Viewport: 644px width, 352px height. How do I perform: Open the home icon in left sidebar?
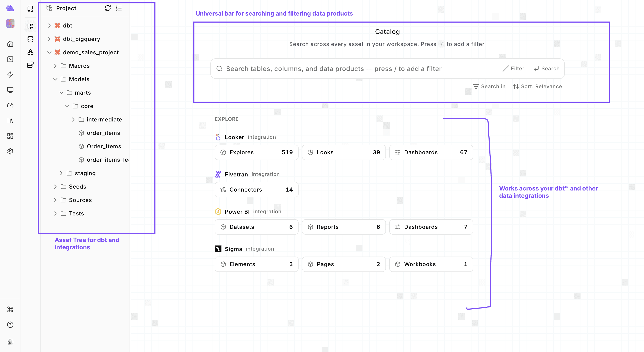(x=10, y=44)
